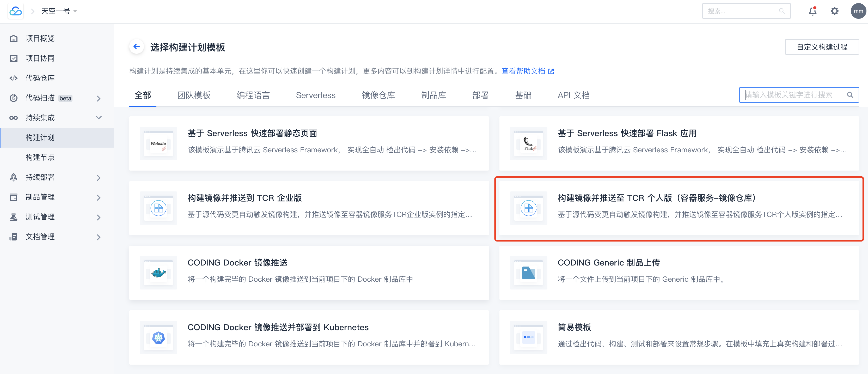Click the Kubernetes wheel template icon
868x374 pixels.
pyautogui.click(x=158, y=337)
